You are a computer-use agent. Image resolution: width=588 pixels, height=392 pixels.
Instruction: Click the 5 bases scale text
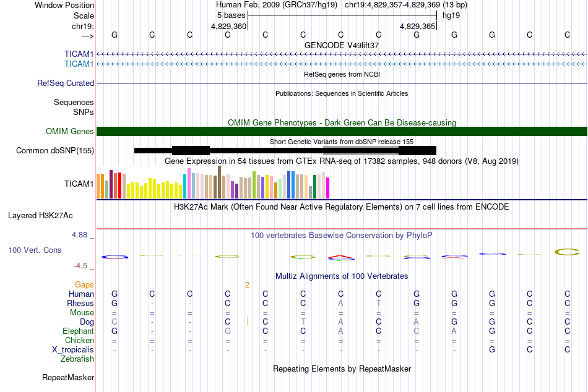(231, 15)
